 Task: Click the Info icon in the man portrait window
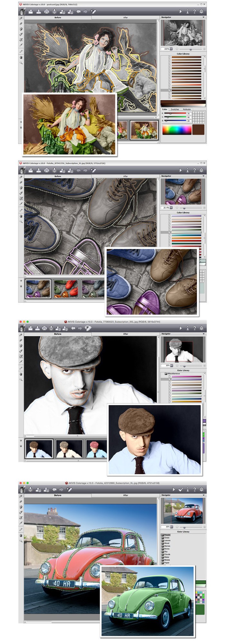click(x=187, y=328)
